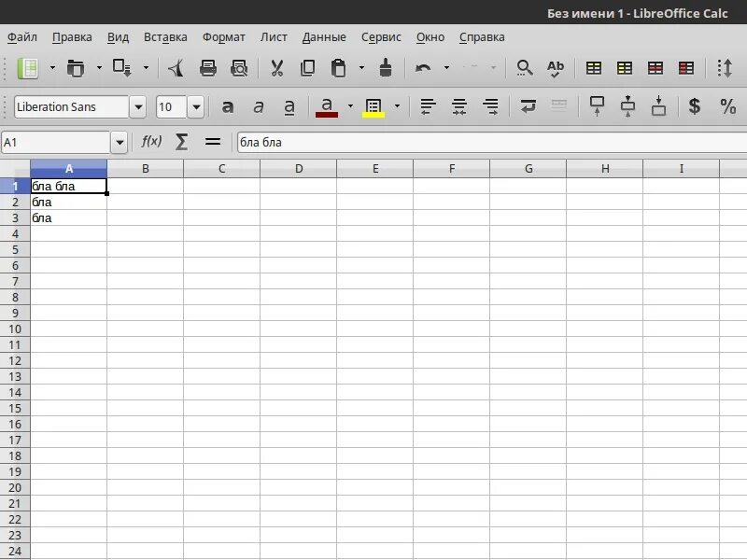The image size is (747, 560).
Task: Open the Вид menu
Action: click(x=118, y=37)
